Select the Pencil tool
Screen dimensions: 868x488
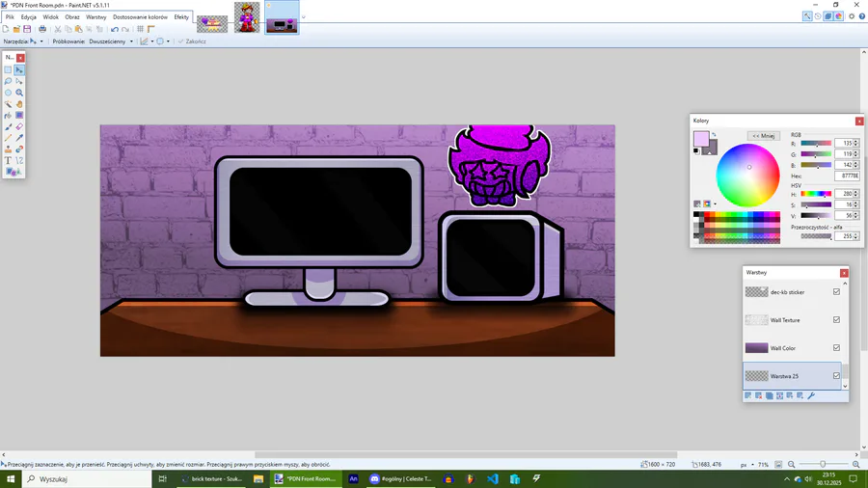click(8, 138)
